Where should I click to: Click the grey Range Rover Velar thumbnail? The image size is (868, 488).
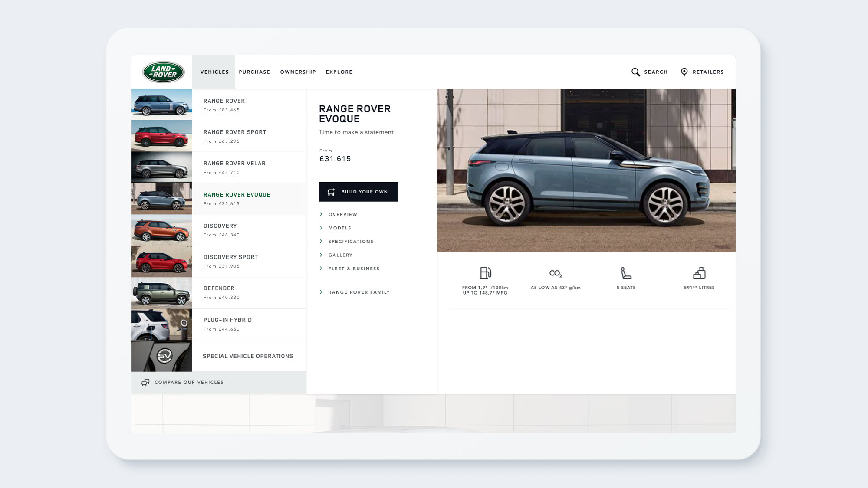tap(161, 167)
